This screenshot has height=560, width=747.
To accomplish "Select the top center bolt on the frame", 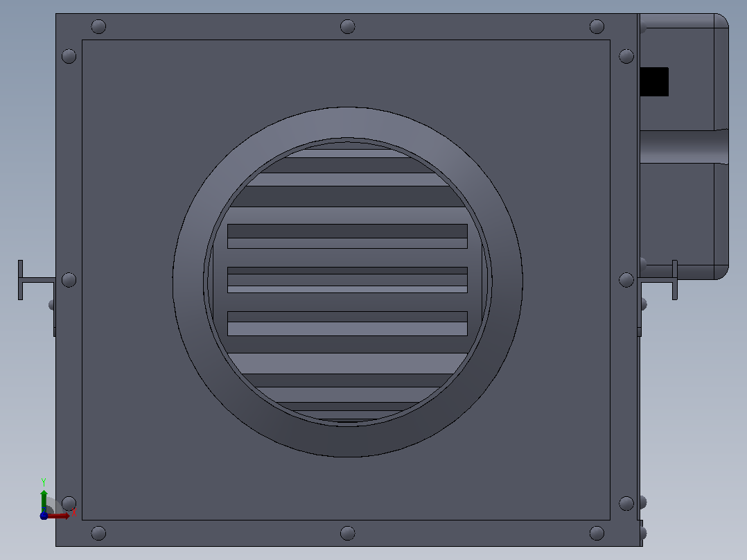I will [x=347, y=27].
